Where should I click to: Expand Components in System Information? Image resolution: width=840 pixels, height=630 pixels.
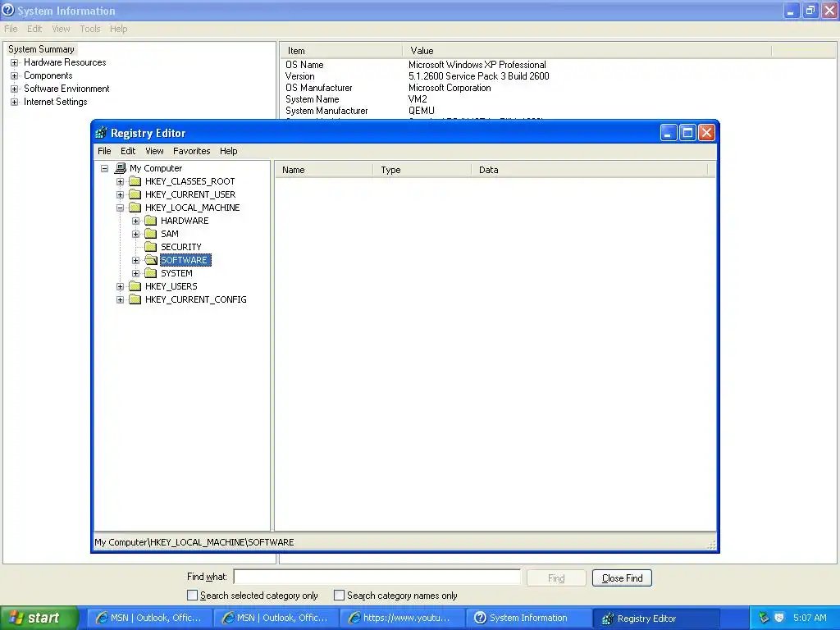tap(15, 75)
